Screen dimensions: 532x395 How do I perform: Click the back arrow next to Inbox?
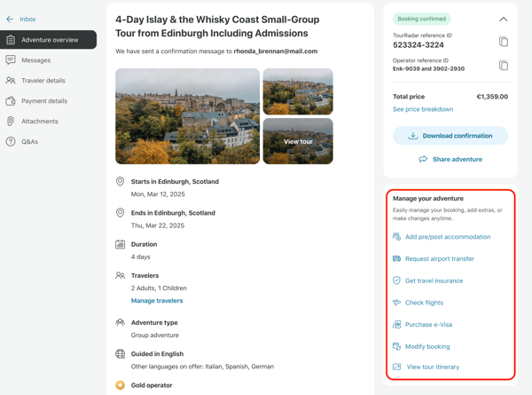tap(10, 19)
